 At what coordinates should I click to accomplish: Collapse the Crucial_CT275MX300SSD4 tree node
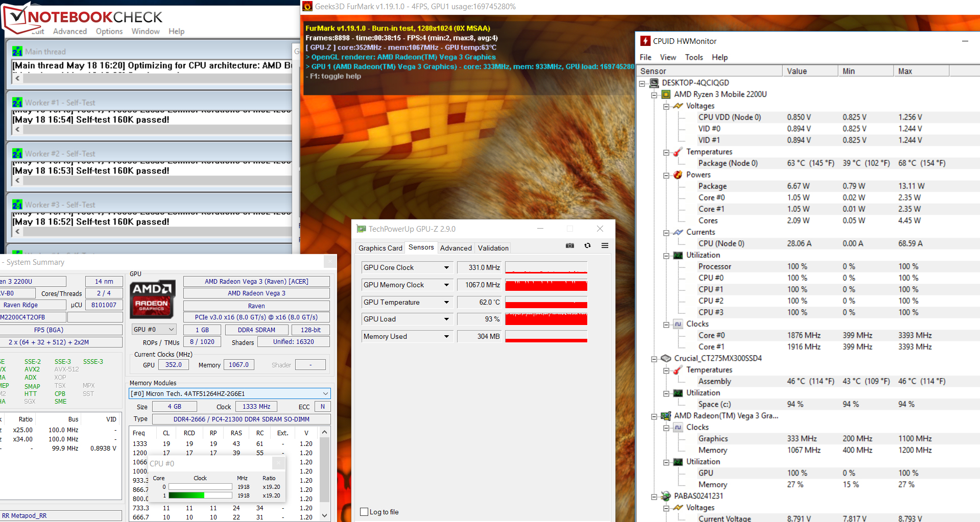pyautogui.click(x=654, y=359)
